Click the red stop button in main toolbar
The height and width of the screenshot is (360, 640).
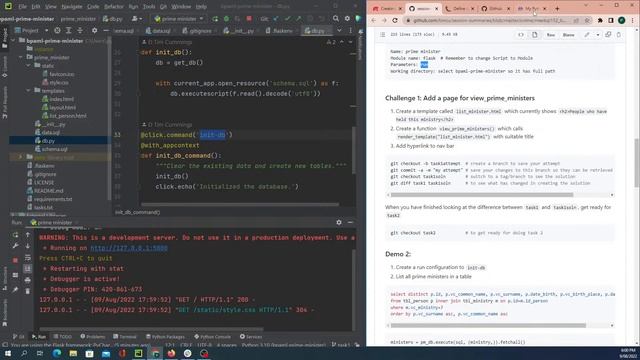(249, 19)
